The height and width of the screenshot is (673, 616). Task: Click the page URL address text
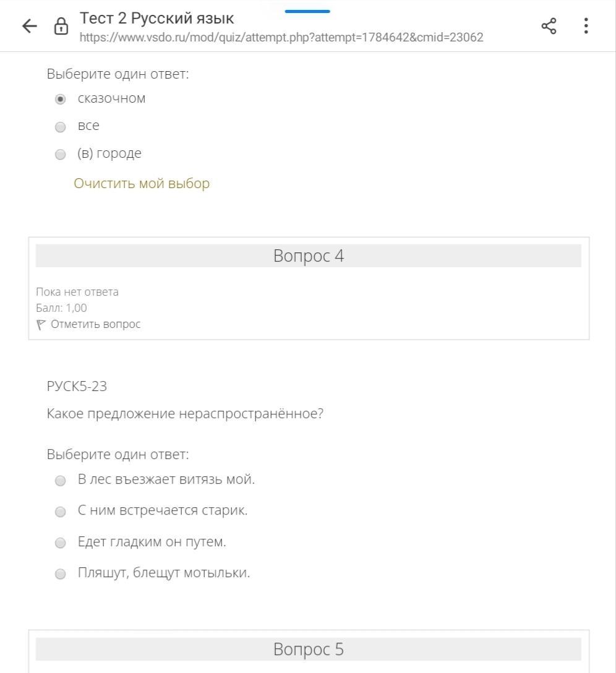point(281,37)
